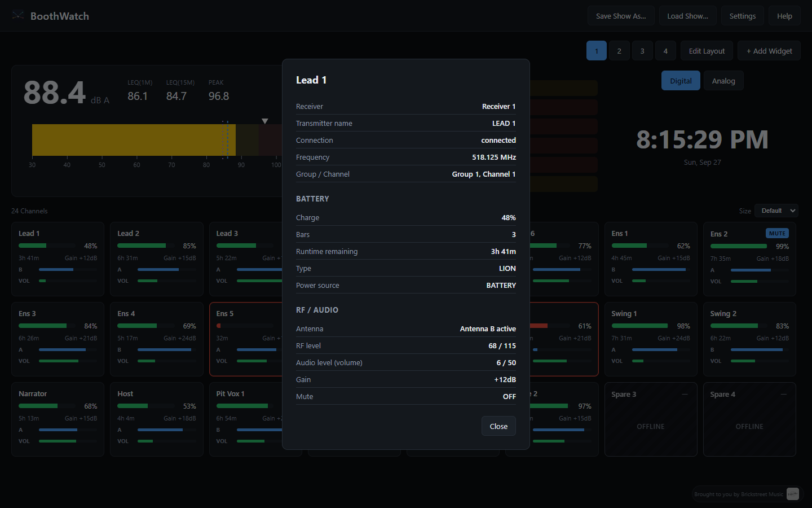The height and width of the screenshot is (508, 812).
Task: Select Analog clock mode
Action: 723,81
